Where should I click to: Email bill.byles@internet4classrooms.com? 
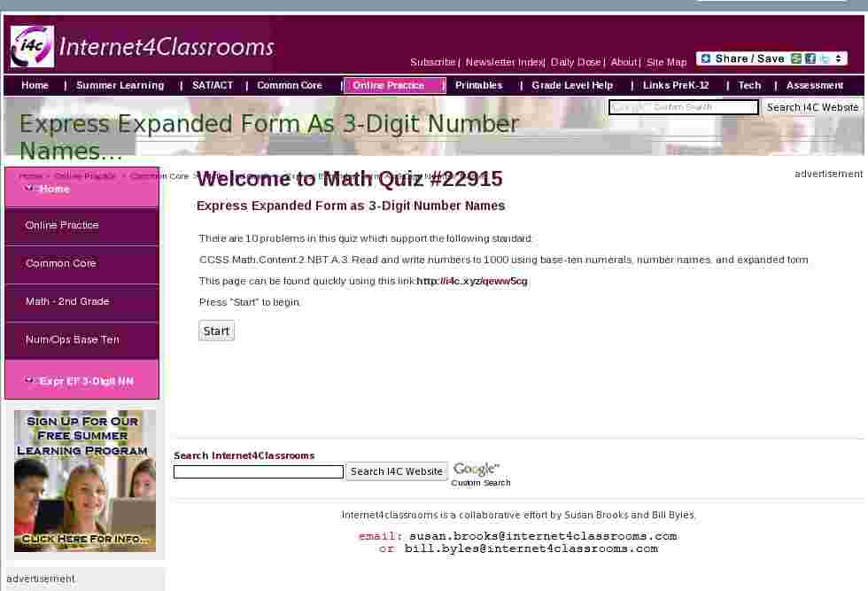pyautogui.click(x=531, y=548)
